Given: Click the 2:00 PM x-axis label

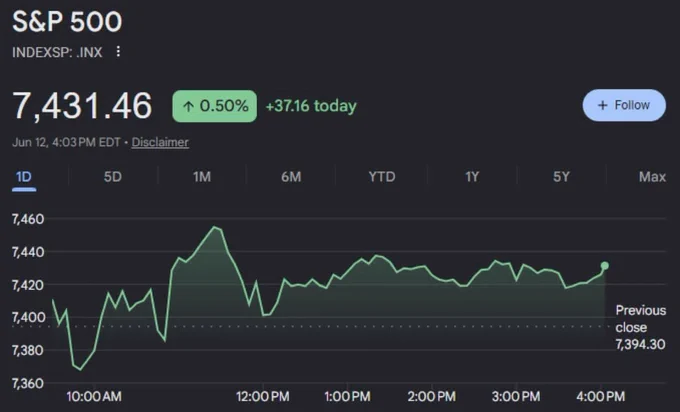Looking at the screenshot, I should click(432, 396).
